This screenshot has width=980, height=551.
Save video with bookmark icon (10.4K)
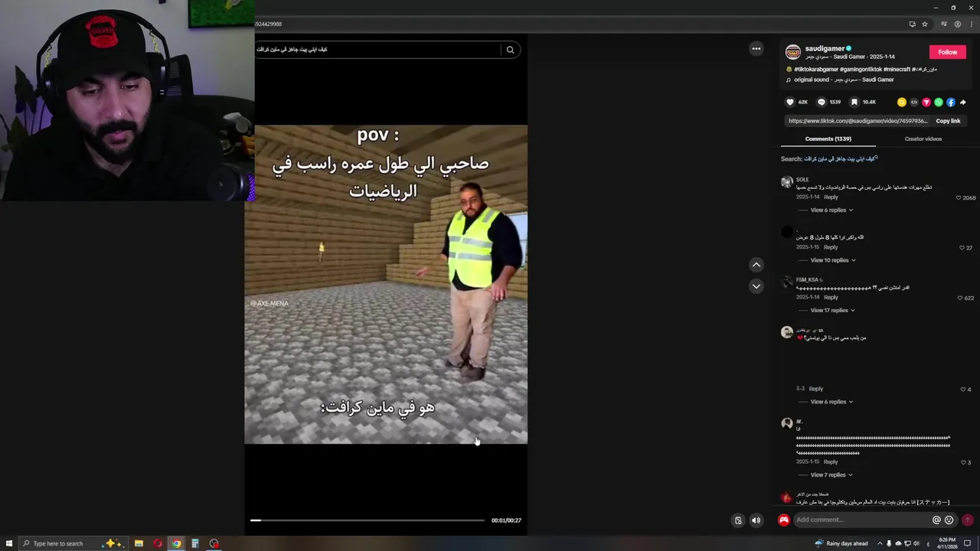pyautogui.click(x=854, y=102)
